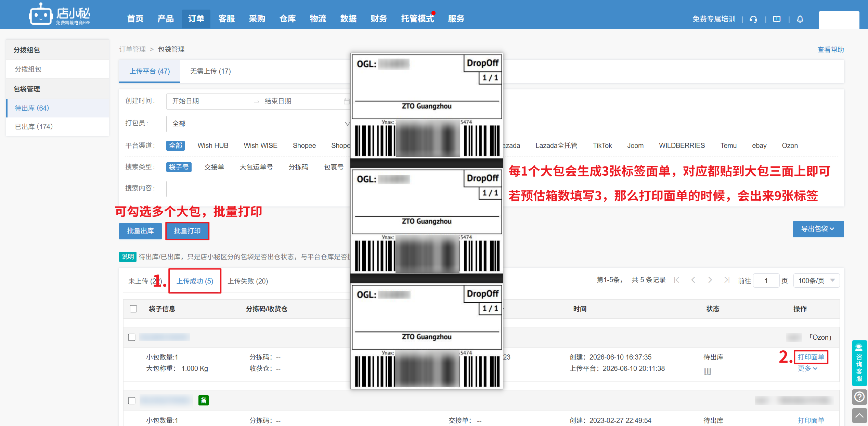Click the green 备 tag icon
This screenshot has height=426, width=868.
pyautogui.click(x=204, y=400)
